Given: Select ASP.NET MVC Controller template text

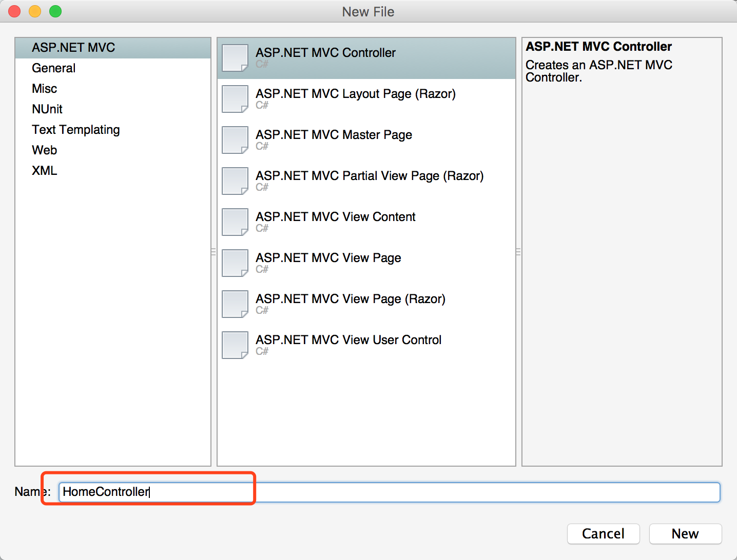Looking at the screenshot, I should coord(325,53).
